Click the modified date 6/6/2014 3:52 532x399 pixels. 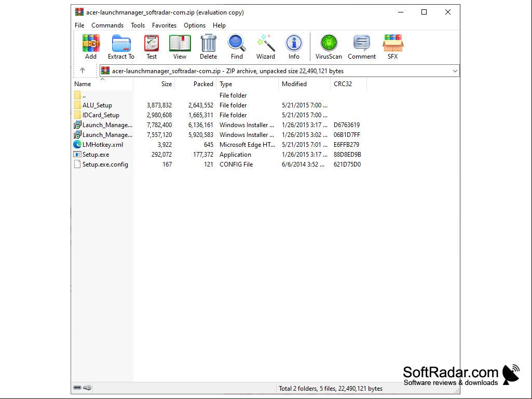pos(303,164)
